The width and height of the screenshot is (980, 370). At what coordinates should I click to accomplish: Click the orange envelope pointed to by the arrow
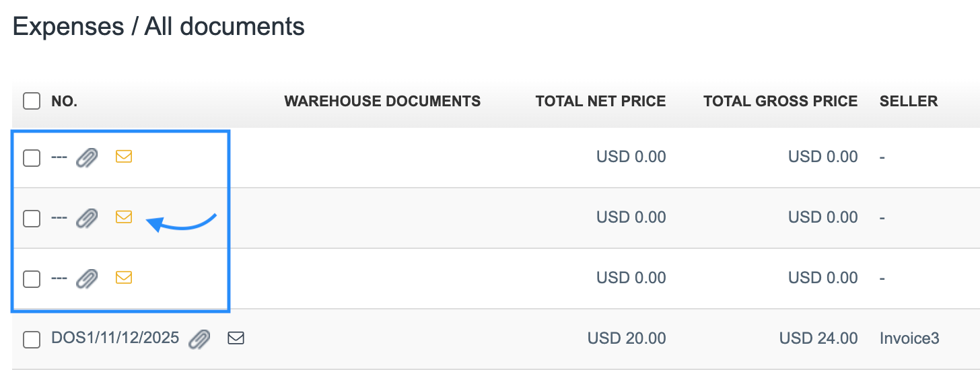[124, 217]
